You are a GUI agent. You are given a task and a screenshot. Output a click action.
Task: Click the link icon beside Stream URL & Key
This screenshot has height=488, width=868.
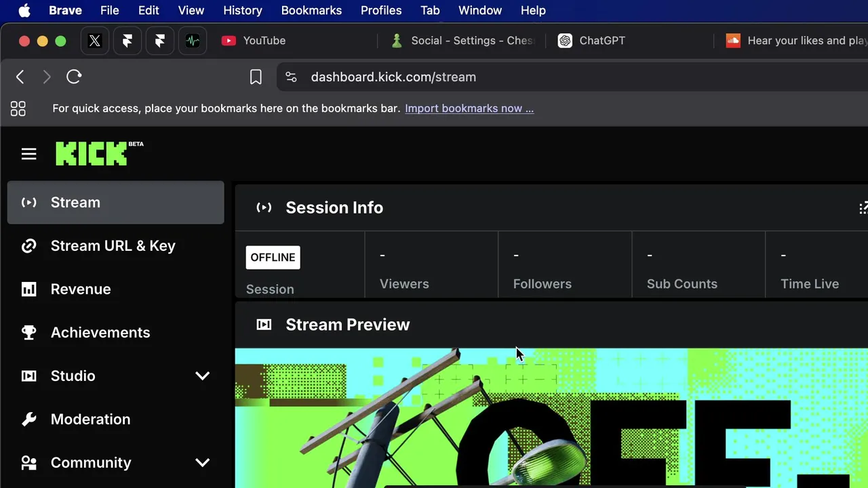pyautogui.click(x=28, y=245)
